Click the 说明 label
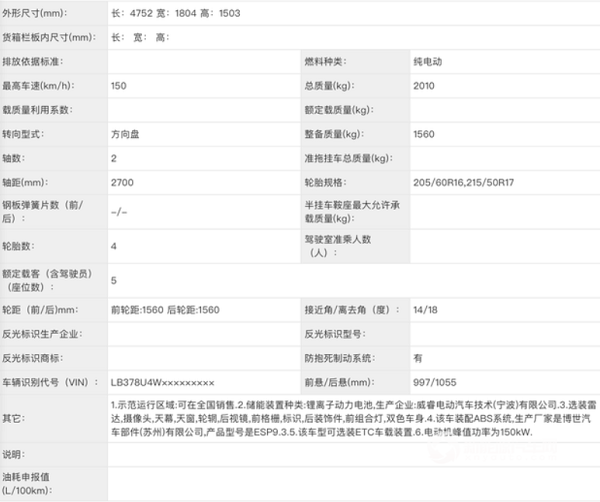Screen dimensions: 600x502 [x=14, y=454]
